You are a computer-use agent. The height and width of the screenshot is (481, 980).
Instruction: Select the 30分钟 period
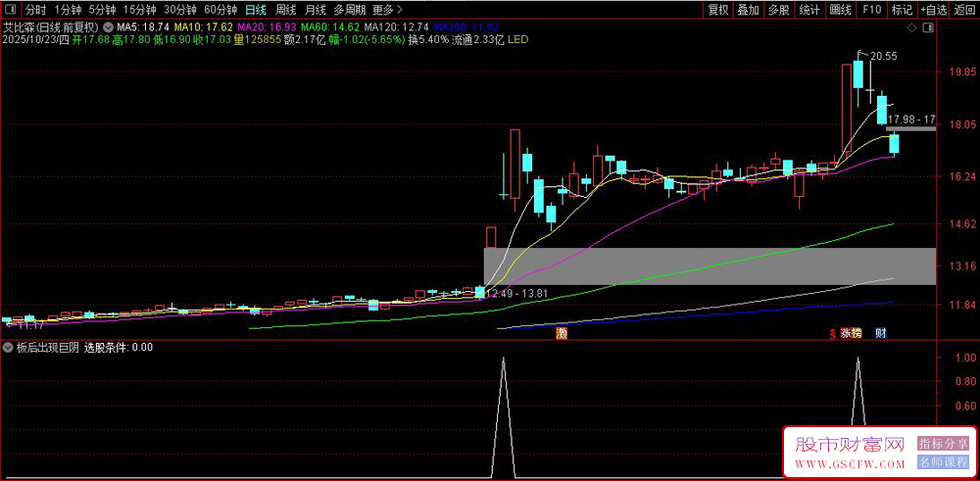[180, 10]
